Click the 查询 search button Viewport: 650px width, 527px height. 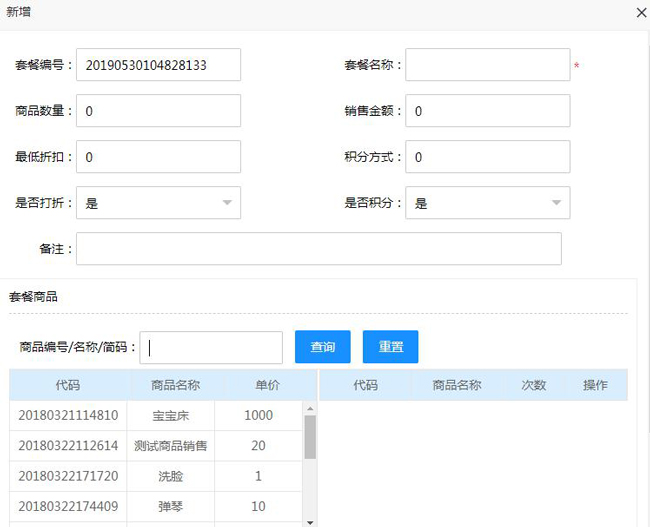tap(323, 347)
